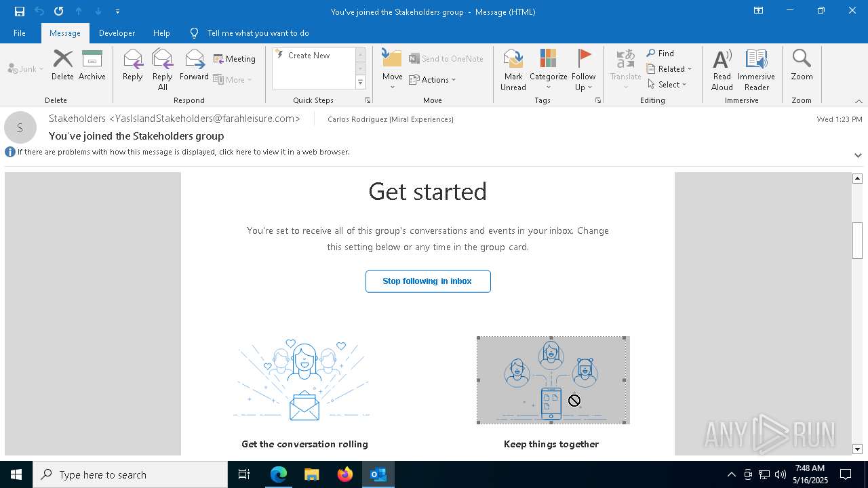Save the message using the floppy icon
The image size is (868, 488).
point(20,12)
